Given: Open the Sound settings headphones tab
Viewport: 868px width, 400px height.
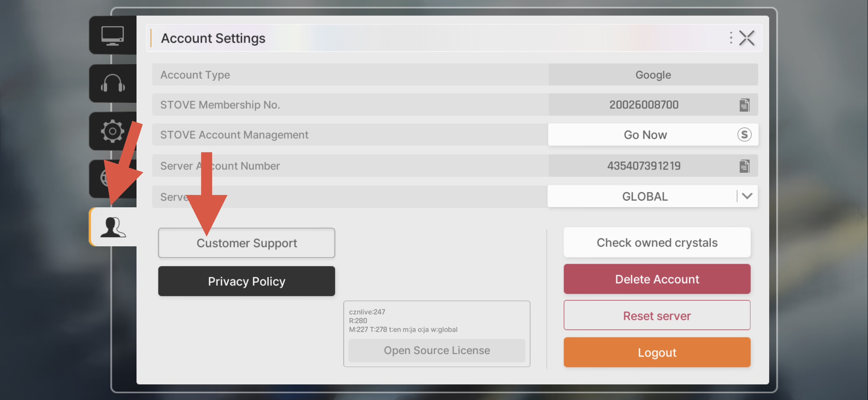Looking at the screenshot, I should [112, 83].
